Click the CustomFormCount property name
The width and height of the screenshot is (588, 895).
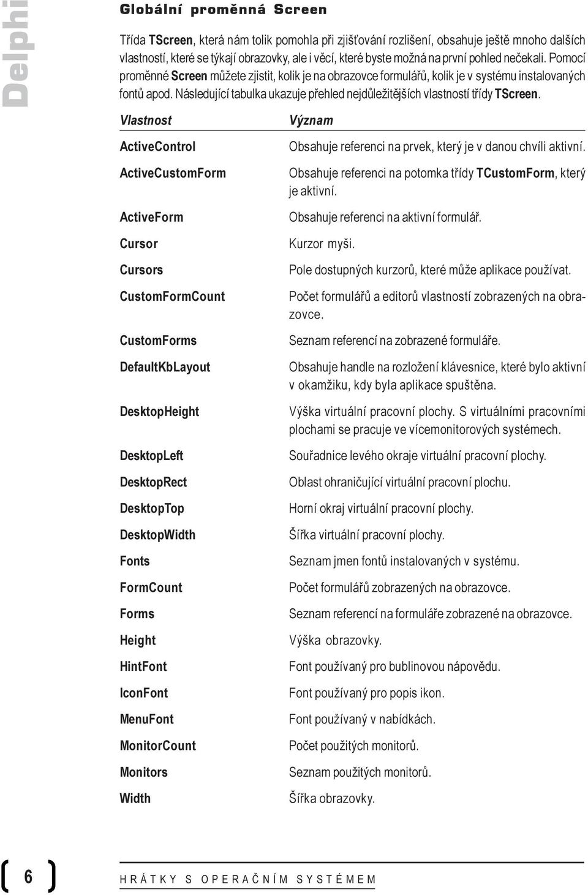click(172, 296)
